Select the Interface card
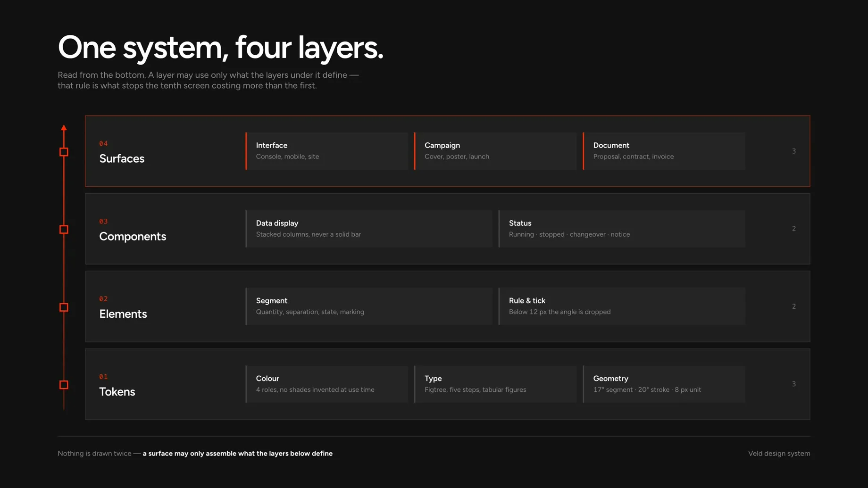Image resolution: width=868 pixels, height=488 pixels. click(327, 151)
